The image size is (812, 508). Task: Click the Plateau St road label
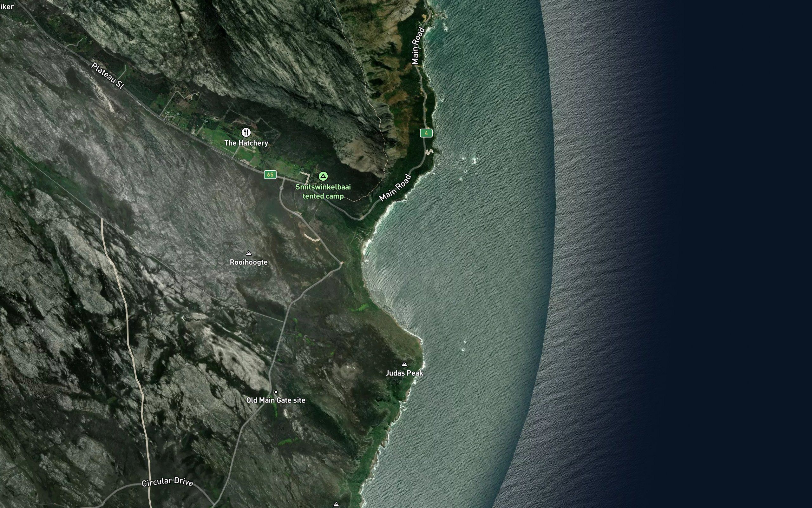pos(108,76)
